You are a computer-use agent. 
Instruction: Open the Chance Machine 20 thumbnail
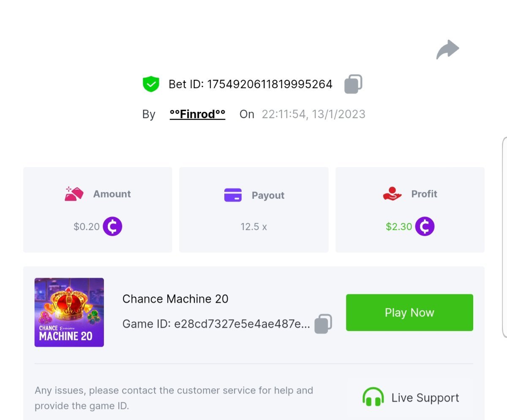69,312
